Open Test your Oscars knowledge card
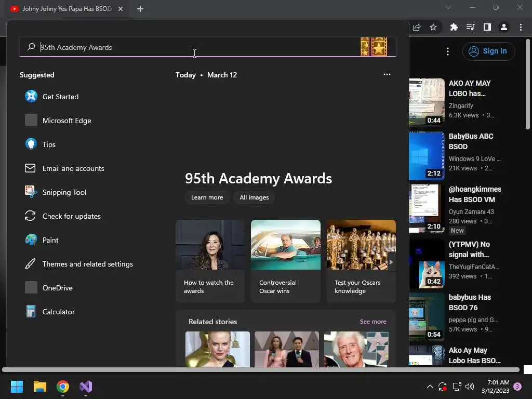 361,261
